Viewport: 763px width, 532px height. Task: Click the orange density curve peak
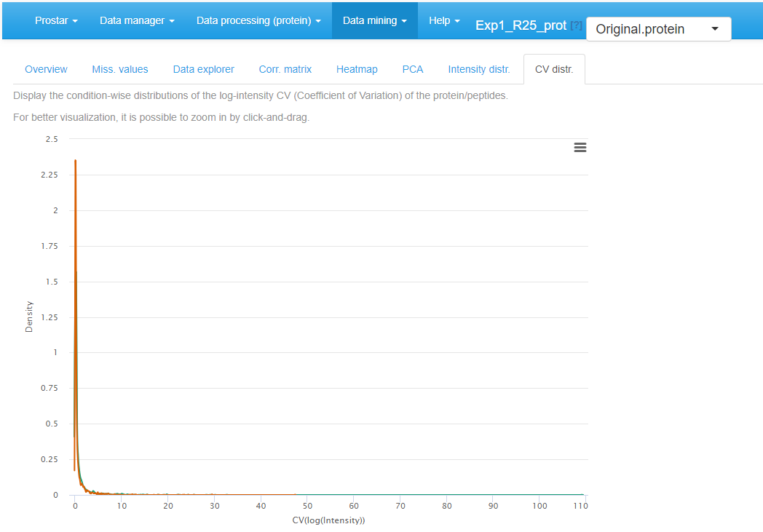click(75, 160)
